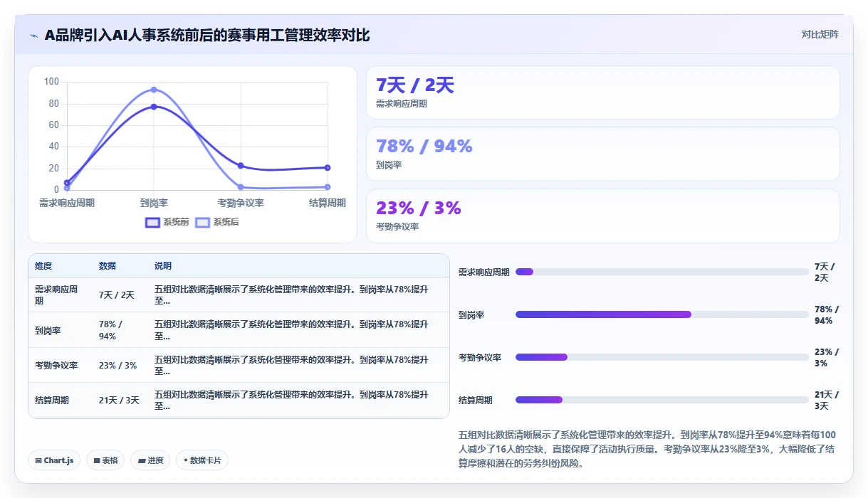Toggle the 系统前 legend swatch
868x498 pixels.
[x=152, y=223]
